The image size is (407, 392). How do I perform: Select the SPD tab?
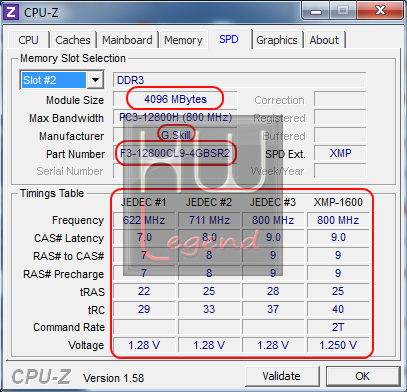point(229,39)
